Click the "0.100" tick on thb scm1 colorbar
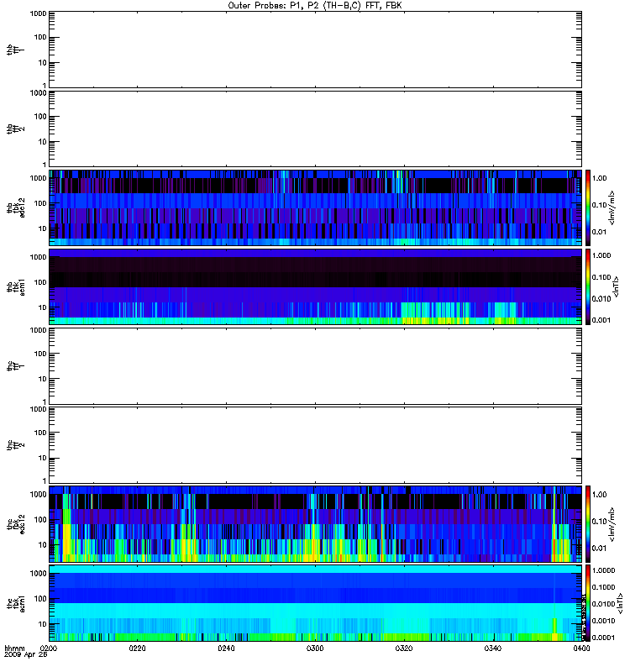The width and height of the screenshot is (630, 672). click(601, 277)
